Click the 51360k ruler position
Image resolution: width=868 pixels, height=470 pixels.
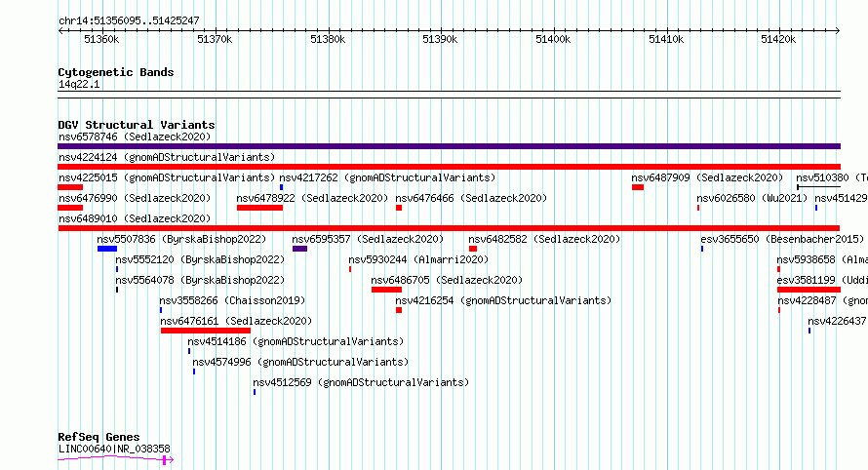101,39
